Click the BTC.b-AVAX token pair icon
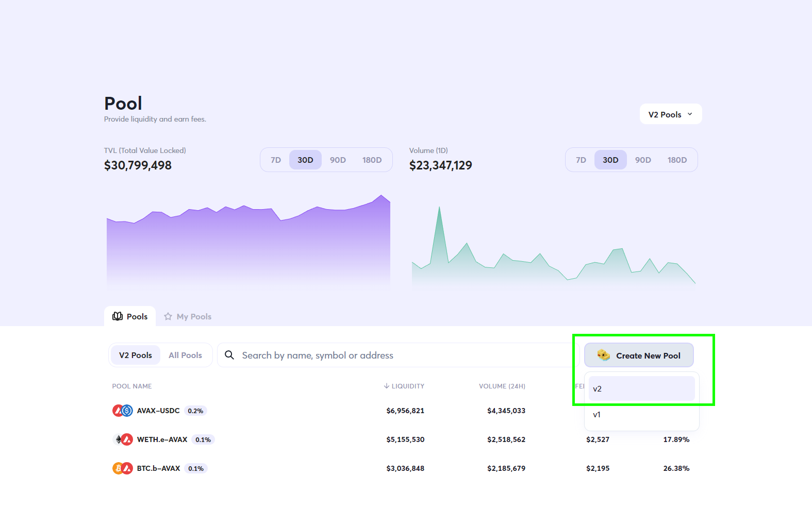 [x=123, y=468]
